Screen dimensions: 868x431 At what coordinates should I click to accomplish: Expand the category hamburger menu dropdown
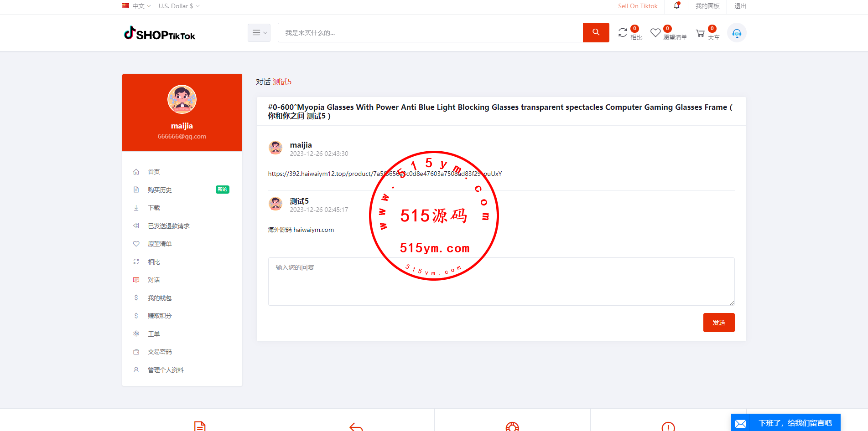(x=259, y=33)
